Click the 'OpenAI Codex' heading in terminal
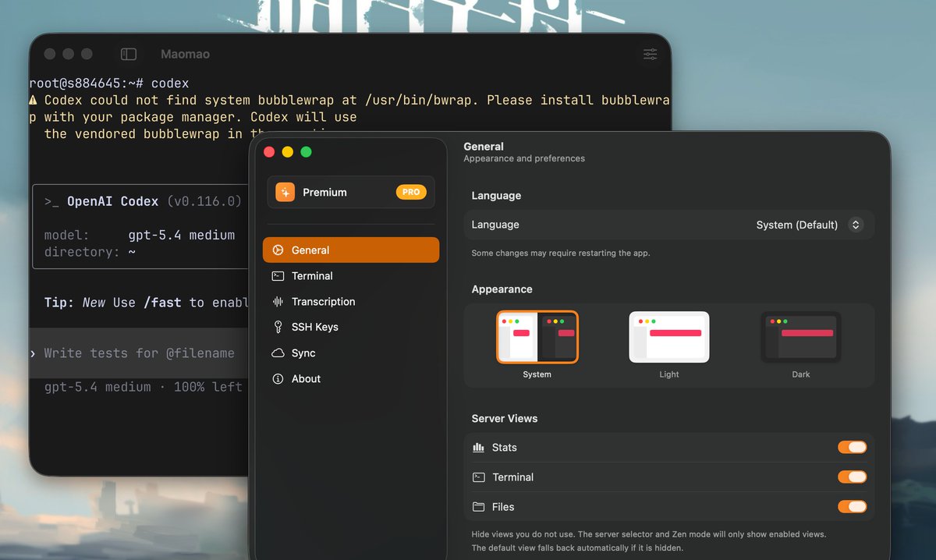The width and height of the screenshot is (936, 560). (x=113, y=201)
